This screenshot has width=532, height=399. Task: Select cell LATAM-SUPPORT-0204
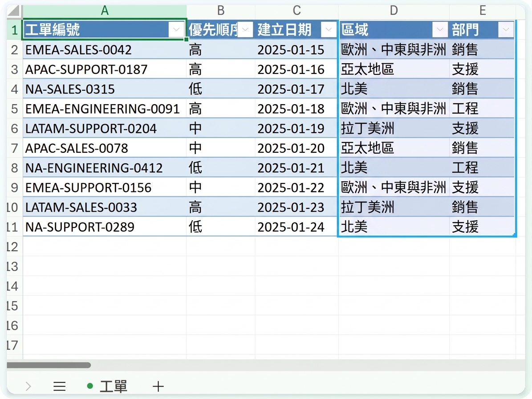click(105, 128)
